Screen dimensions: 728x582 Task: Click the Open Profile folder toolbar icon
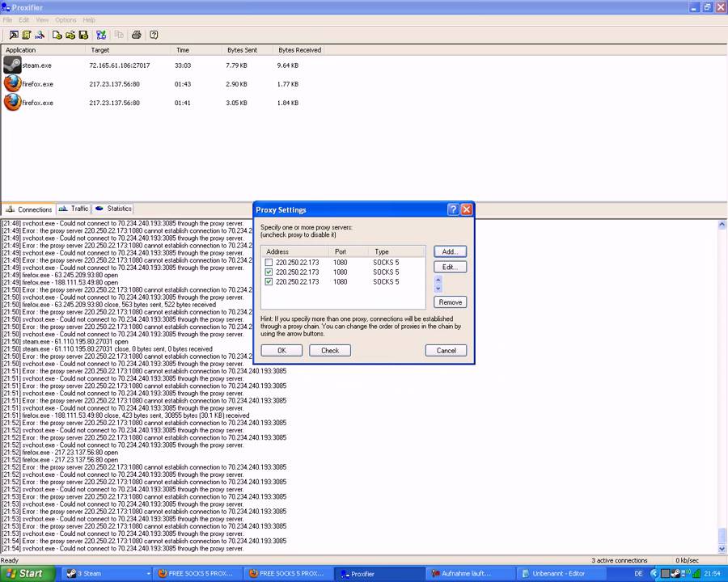[x=70, y=35]
